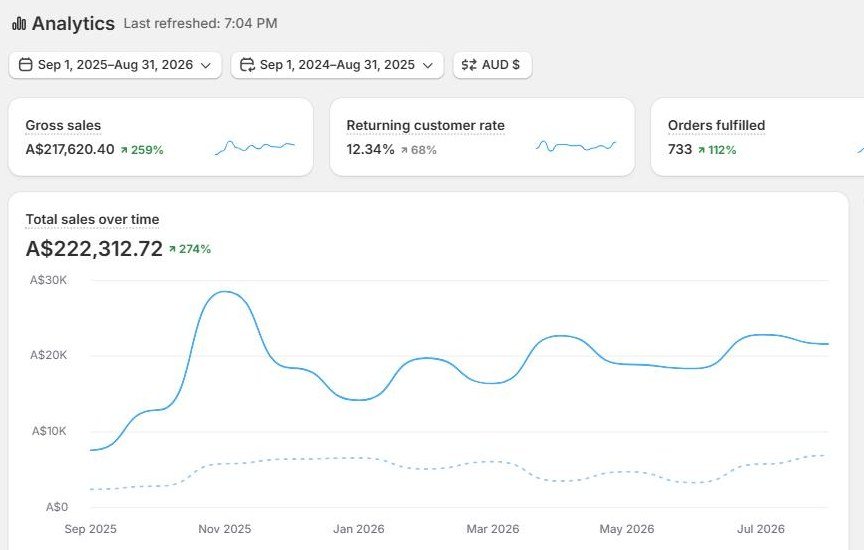Click the currency exchange arrows icon
Viewport: 864px width, 550px height.
click(x=469, y=65)
